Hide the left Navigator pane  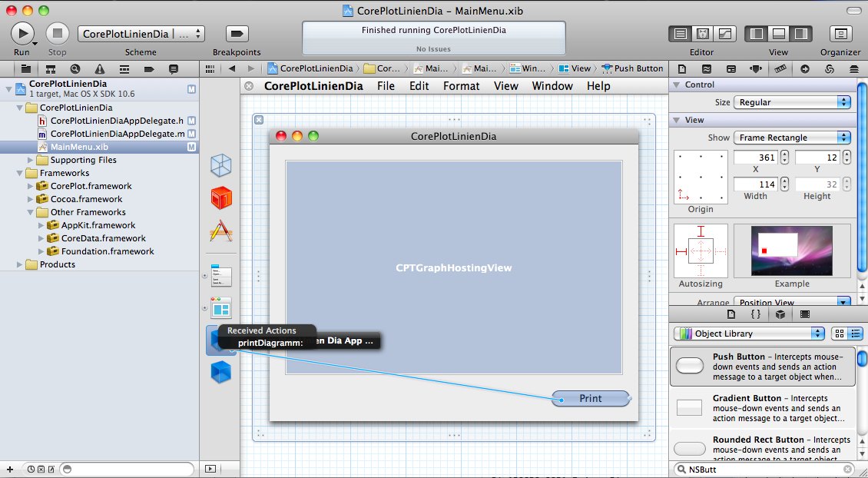[757, 34]
